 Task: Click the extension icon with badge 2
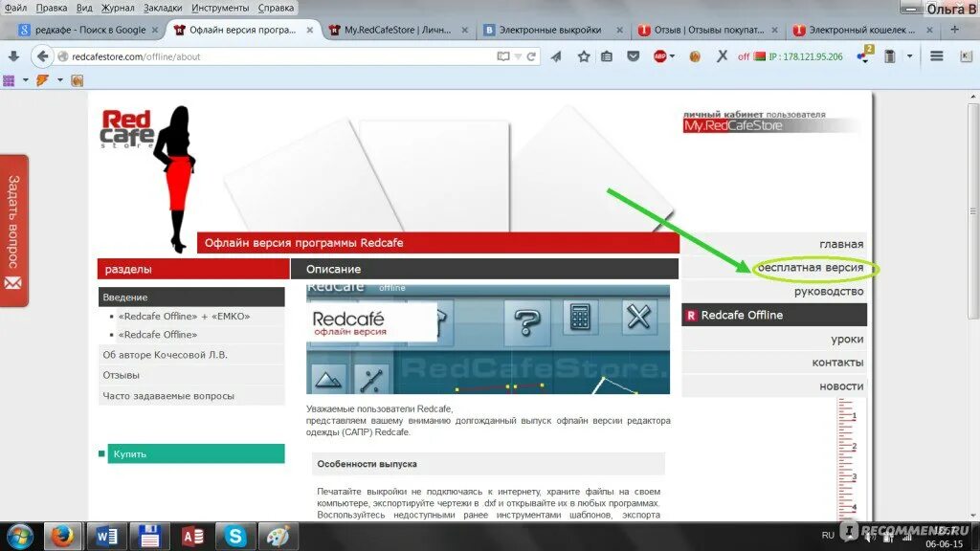coord(864,55)
